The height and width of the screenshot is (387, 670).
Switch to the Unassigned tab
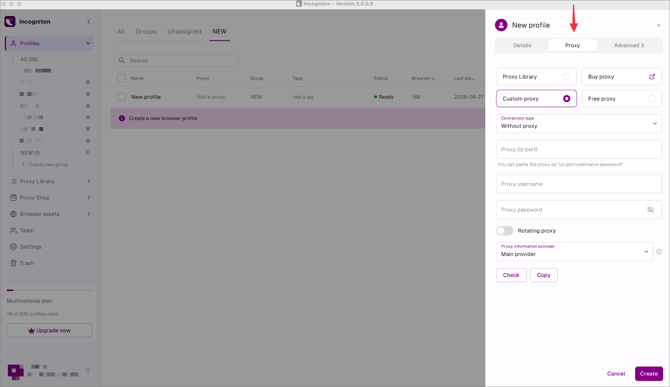click(x=184, y=32)
